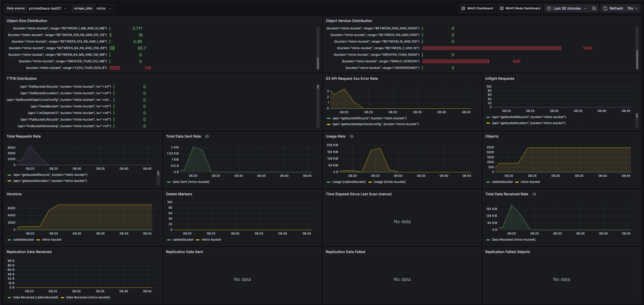The width and height of the screenshot is (644, 305).
Task: Click the zoom out time range icon
Action: point(594,8)
